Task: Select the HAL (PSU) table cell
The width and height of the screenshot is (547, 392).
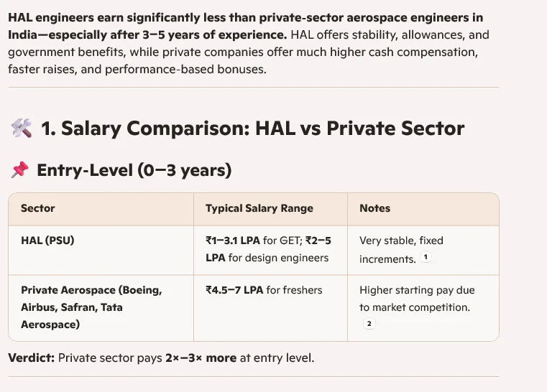Action: pyautogui.click(x=47, y=241)
